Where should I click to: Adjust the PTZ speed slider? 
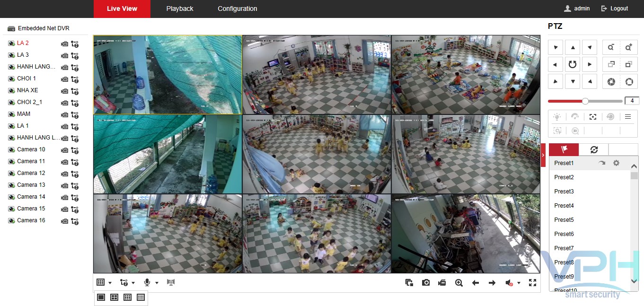tap(585, 101)
